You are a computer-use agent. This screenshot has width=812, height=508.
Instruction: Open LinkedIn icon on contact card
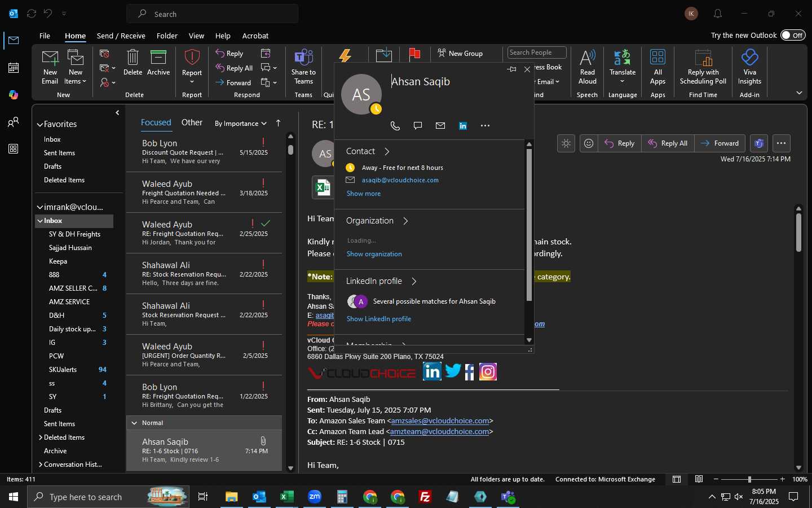pos(463,126)
